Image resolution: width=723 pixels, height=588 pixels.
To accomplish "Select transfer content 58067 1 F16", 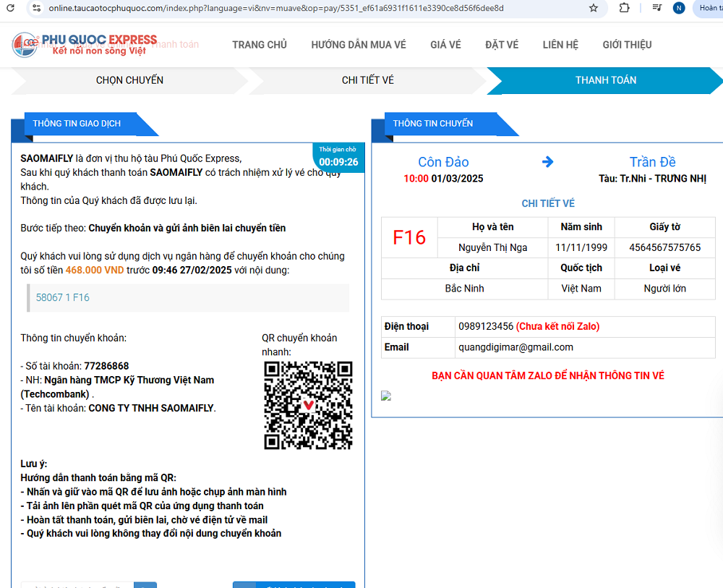I will click(x=63, y=297).
